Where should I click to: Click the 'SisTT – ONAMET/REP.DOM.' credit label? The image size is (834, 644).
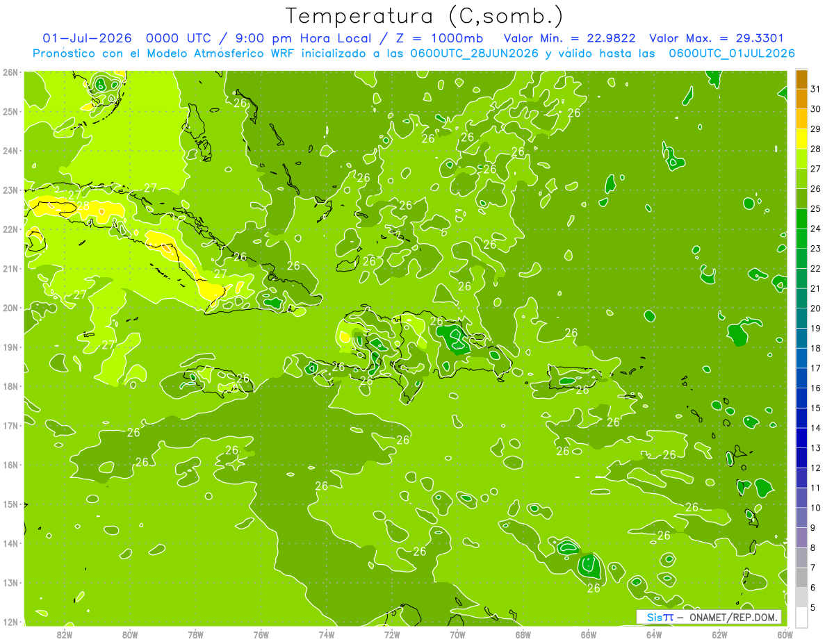[709, 617]
